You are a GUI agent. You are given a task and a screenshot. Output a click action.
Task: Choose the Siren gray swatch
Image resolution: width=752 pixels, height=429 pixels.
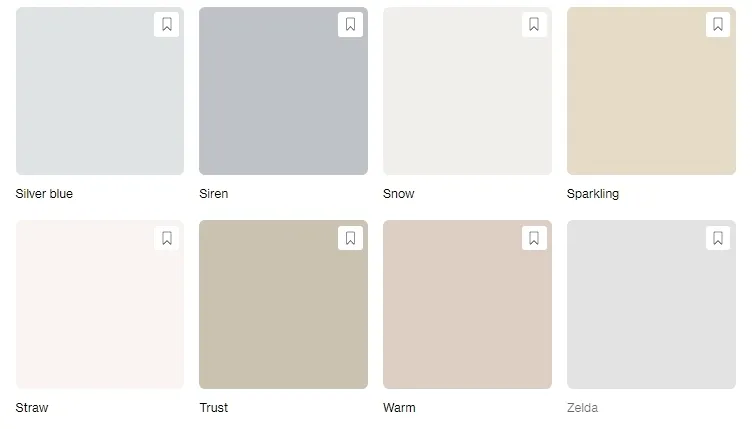coord(283,91)
